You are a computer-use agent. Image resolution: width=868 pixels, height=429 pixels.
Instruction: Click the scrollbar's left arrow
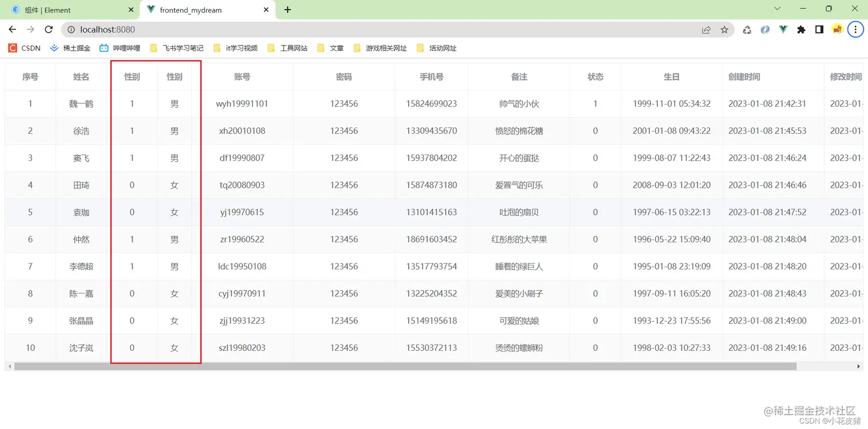[x=10, y=366]
